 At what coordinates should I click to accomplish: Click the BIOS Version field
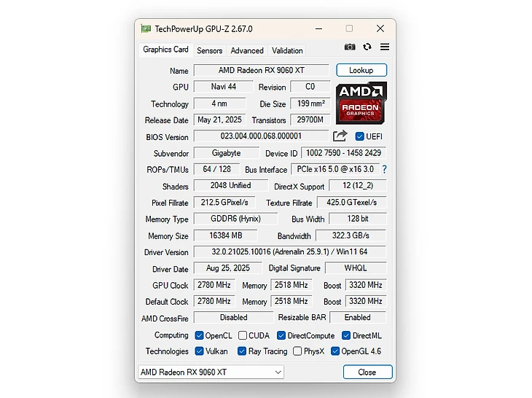[260, 136]
